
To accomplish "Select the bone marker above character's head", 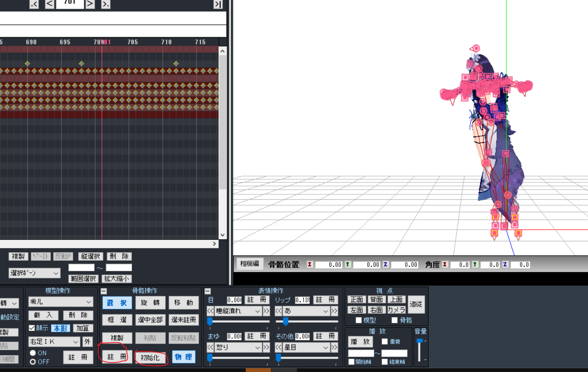I will coord(476,48).
